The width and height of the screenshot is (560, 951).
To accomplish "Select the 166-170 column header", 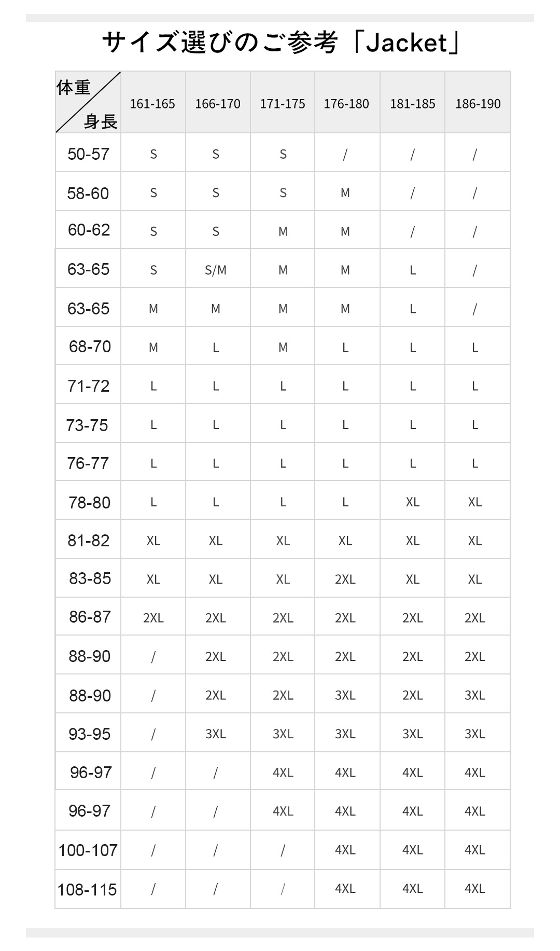I will [x=218, y=104].
